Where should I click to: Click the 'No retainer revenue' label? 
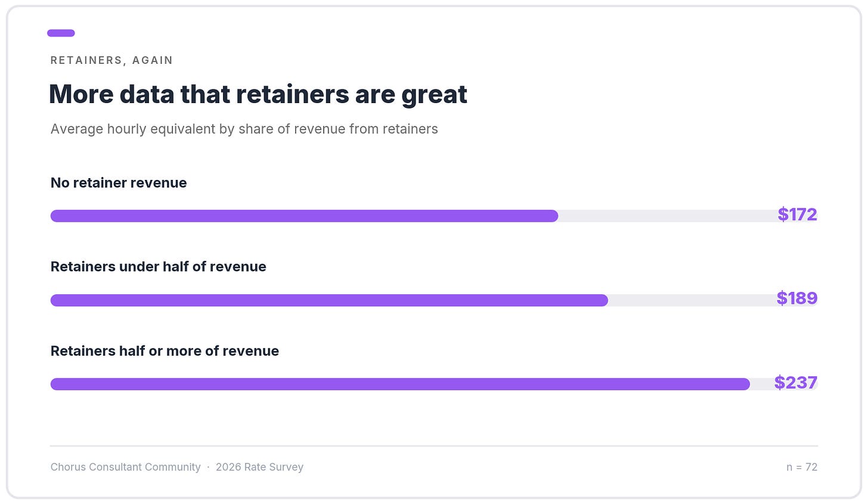click(x=119, y=183)
